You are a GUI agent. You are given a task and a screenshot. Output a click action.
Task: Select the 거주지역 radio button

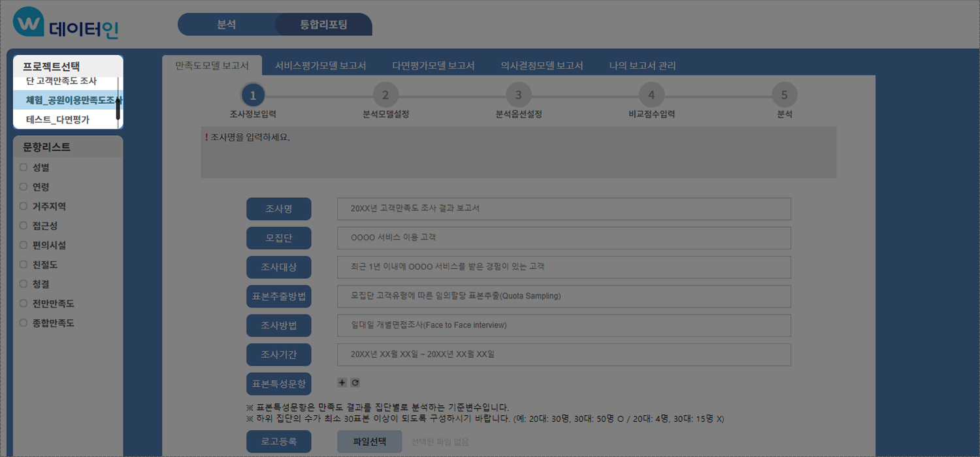24,206
